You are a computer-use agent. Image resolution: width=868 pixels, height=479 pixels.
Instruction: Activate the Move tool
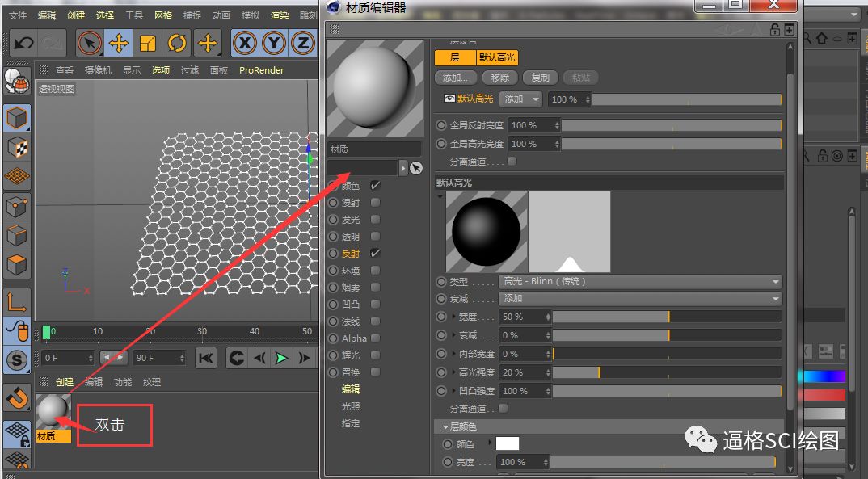pos(119,43)
